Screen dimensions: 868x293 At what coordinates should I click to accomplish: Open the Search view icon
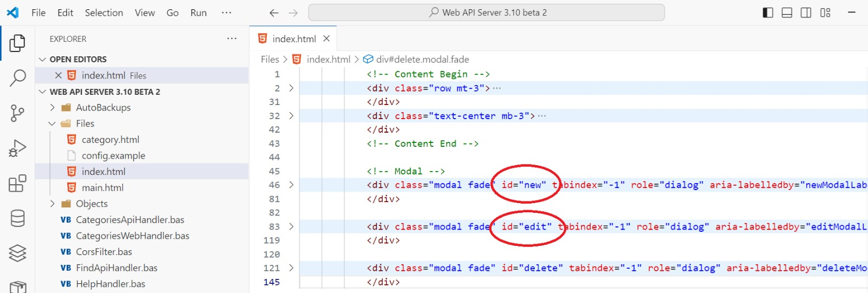[17, 78]
